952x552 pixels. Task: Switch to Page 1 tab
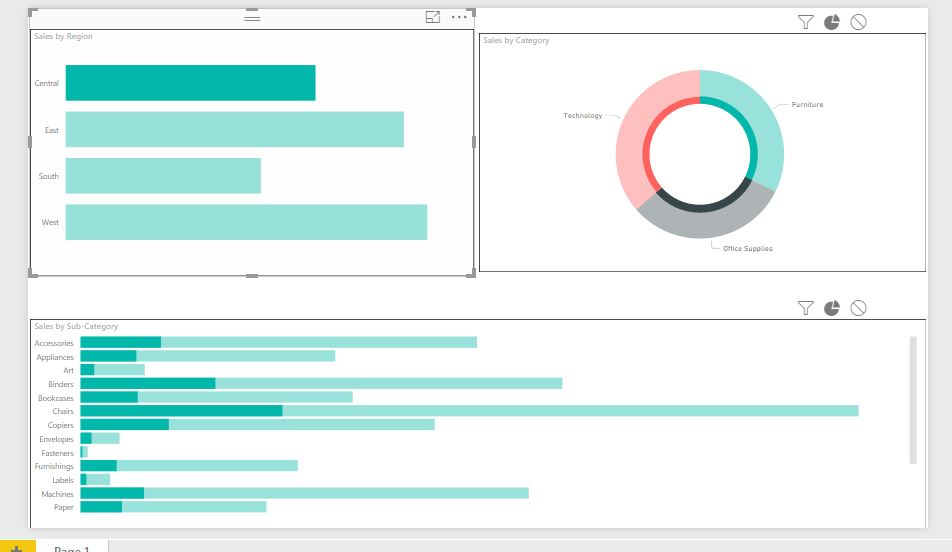tap(72, 548)
